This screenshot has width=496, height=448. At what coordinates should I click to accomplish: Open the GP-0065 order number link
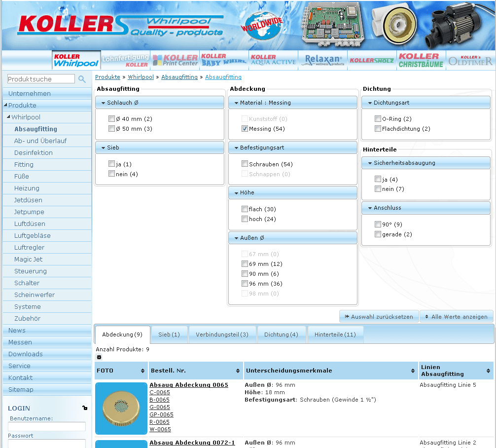coord(161,414)
